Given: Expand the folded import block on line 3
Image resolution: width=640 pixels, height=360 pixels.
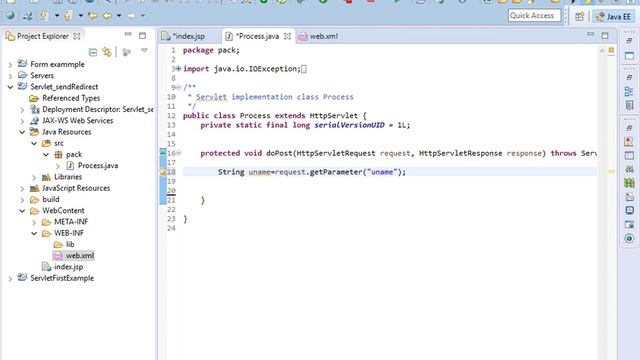Looking at the screenshot, I should (x=178, y=69).
